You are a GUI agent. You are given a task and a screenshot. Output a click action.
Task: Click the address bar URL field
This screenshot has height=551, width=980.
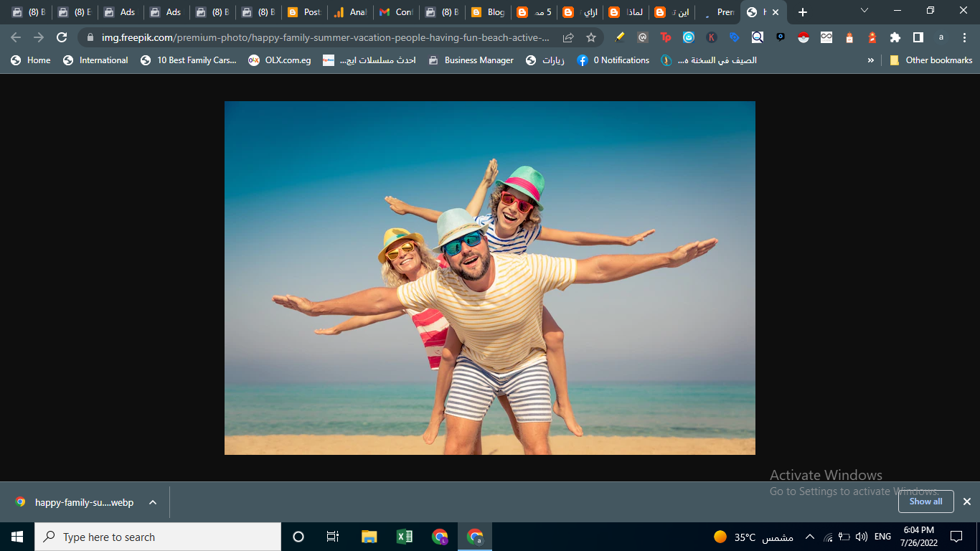point(326,37)
